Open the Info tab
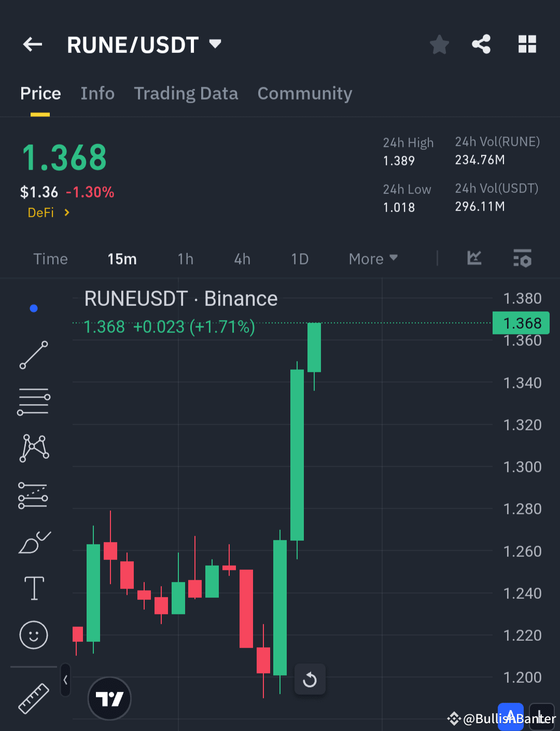560x731 pixels. pos(97,94)
